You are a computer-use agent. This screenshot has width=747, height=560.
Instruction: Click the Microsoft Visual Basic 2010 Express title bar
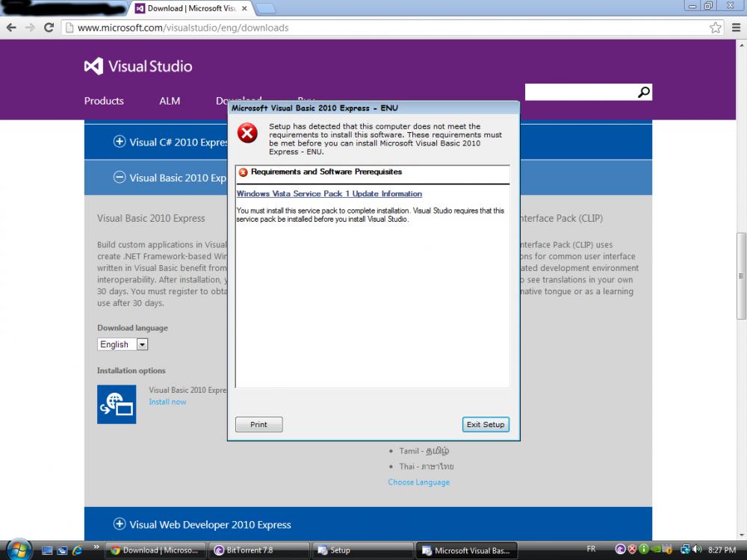coord(373,108)
